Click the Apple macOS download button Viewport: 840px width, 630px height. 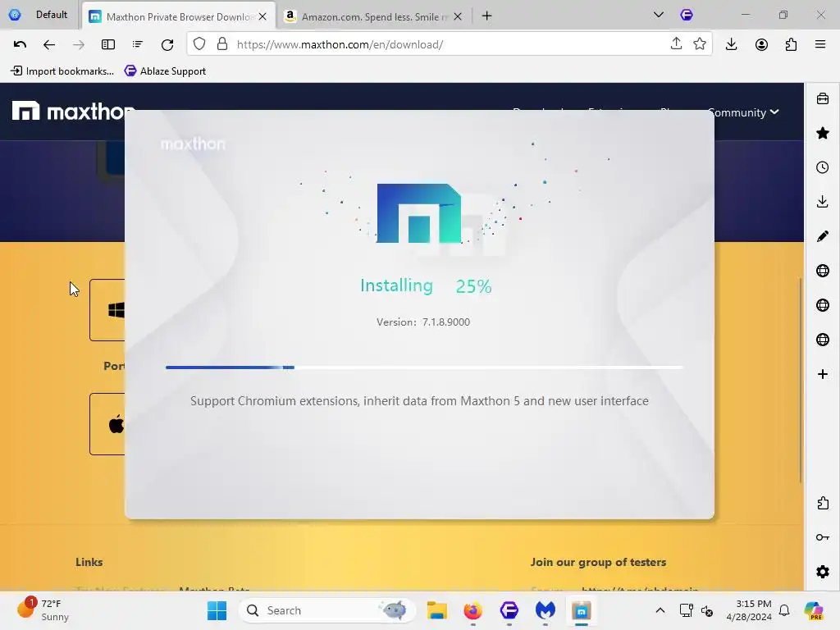[107, 424]
